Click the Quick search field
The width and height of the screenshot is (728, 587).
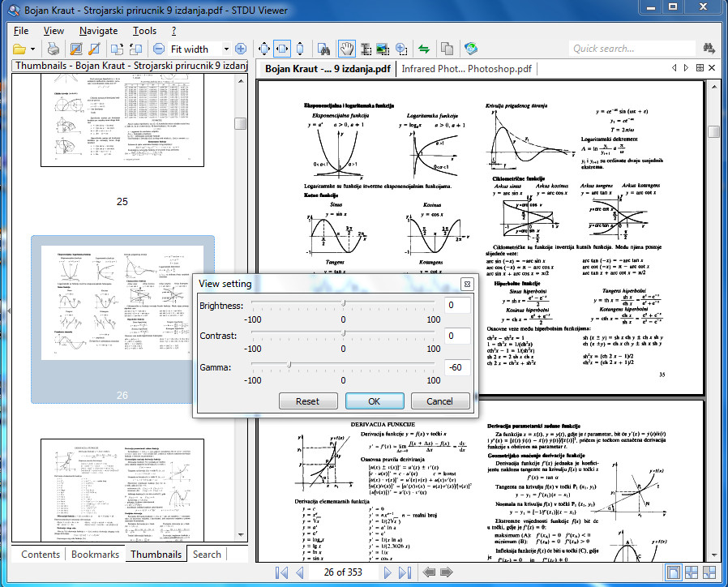631,49
